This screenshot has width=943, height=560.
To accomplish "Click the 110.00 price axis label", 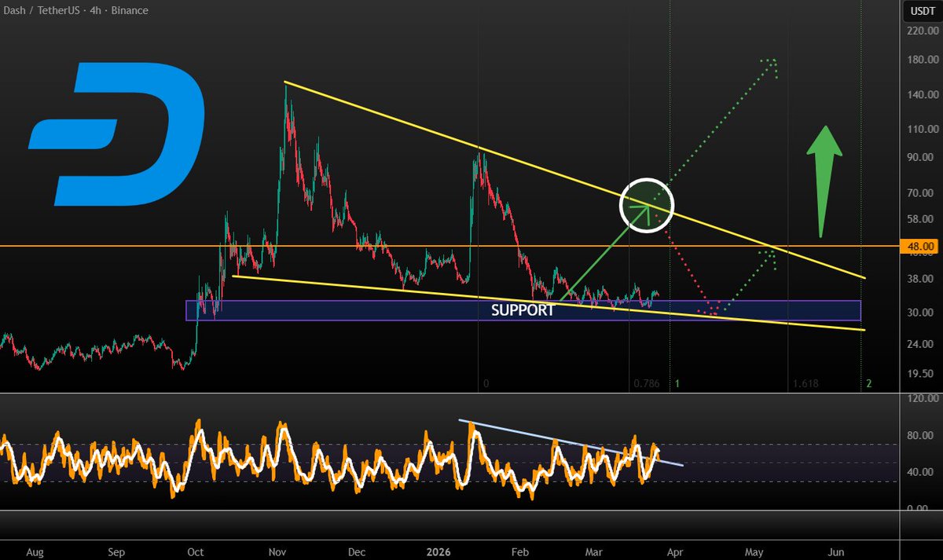I will pyautogui.click(x=924, y=130).
